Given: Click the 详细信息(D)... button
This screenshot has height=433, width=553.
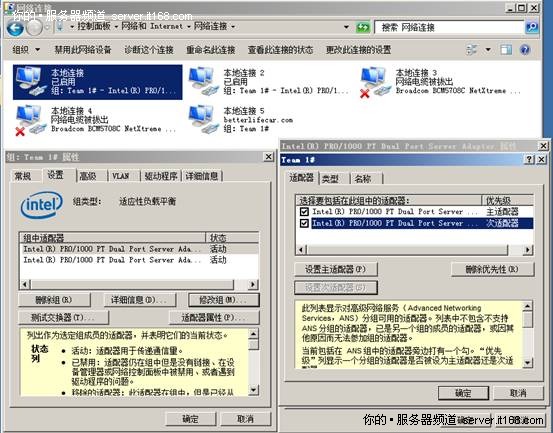Looking at the screenshot, I should click(139, 300).
